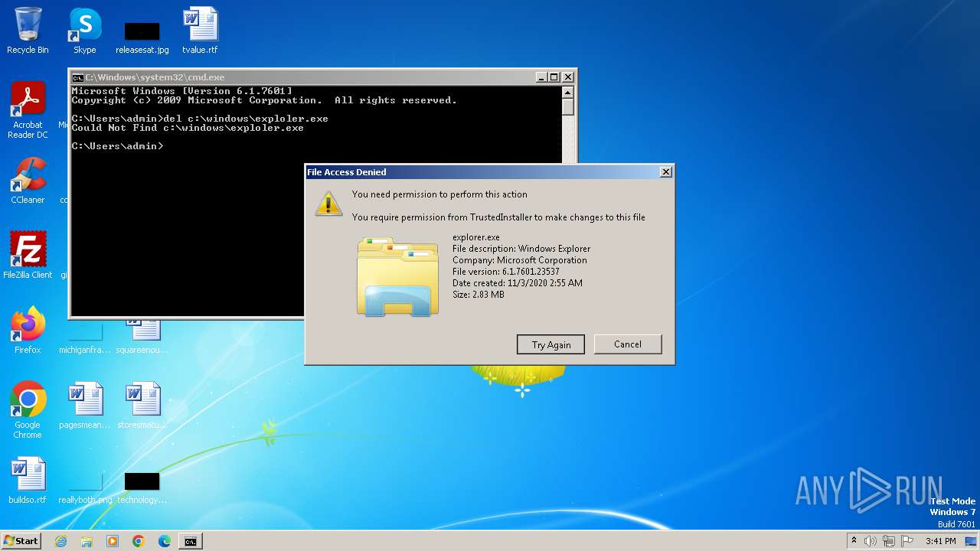Click the 3:41 PM taskbar clock
980x551 pixels.
tap(941, 541)
